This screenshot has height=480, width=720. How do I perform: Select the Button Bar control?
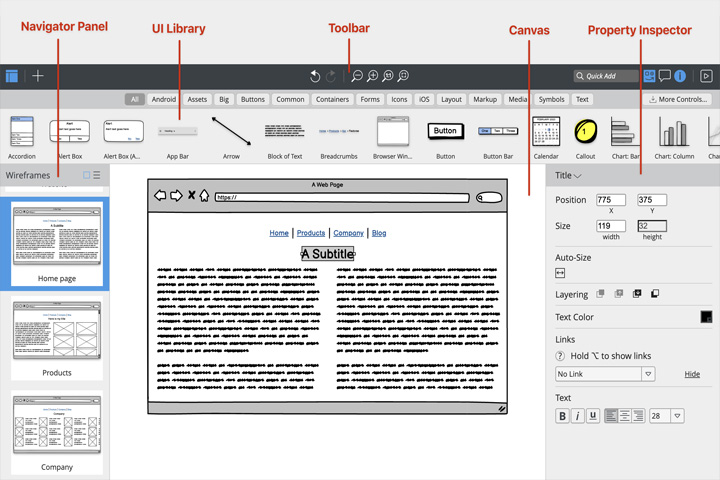click(498, 137)
